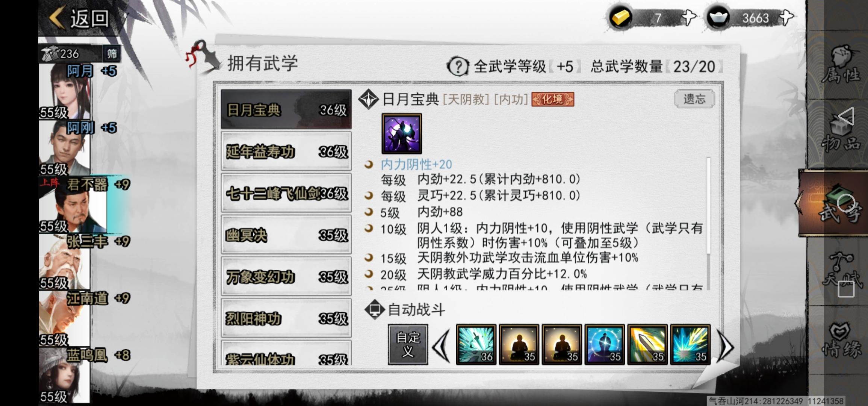Go back with the 返回 arrow
The image size is (868, 406).
point(80,18)
